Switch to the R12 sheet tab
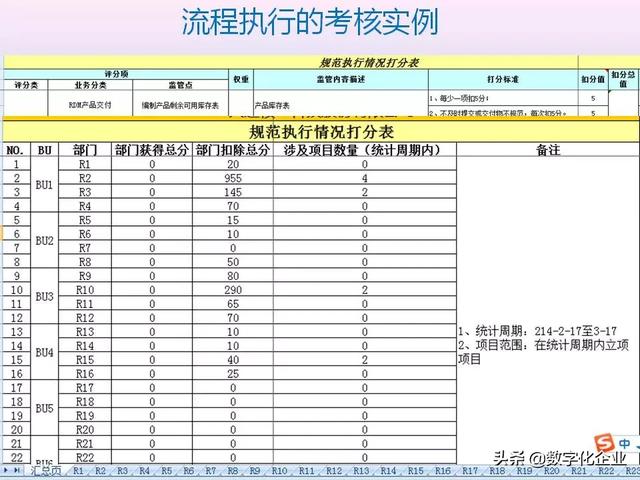 coord(334,471)
